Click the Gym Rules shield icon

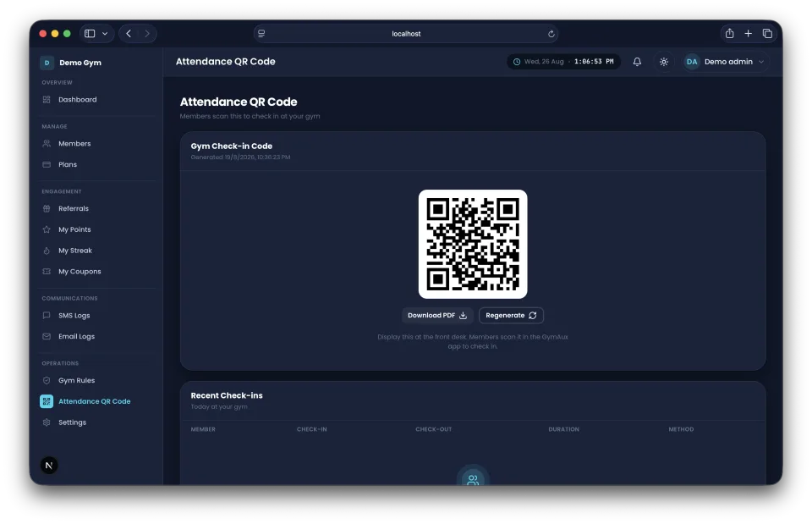pos(47,380)
